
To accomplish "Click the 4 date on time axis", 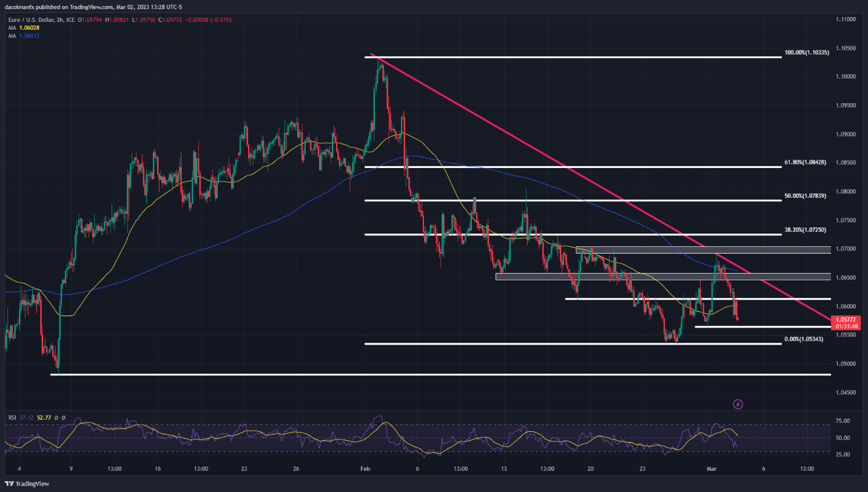I will tap(19, 469).
